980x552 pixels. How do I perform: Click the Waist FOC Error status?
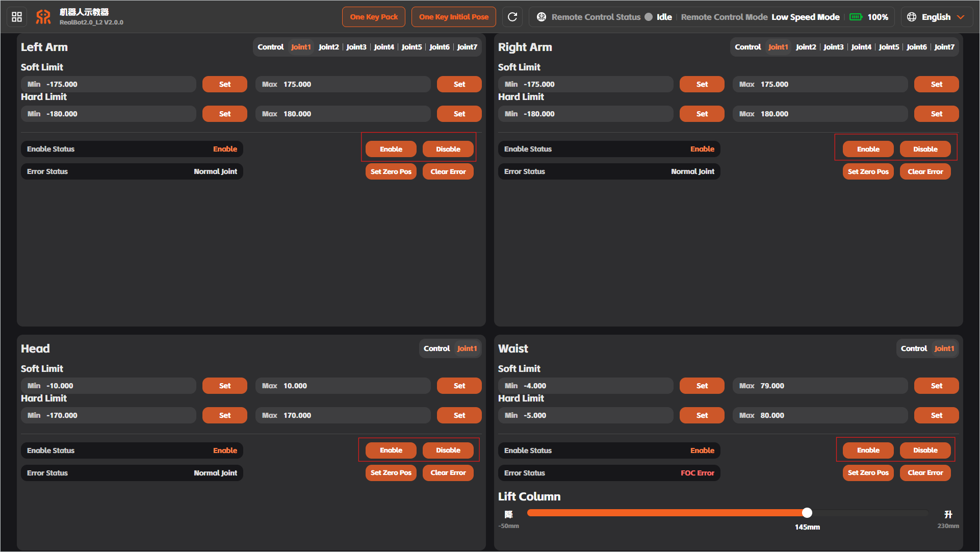pos(698,473)
